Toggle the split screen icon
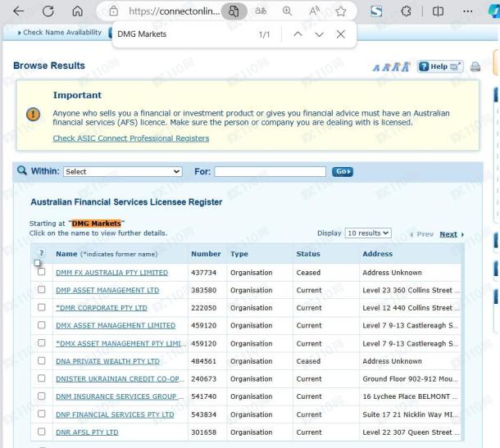Image resolution: width=500 pixels, height=448 pixels. tap(438, 11)
